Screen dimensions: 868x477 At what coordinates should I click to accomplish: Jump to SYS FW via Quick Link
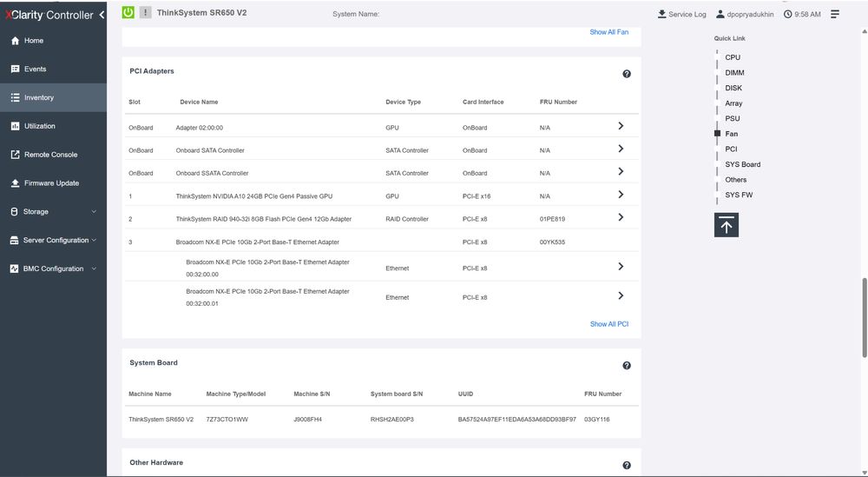pos(739,195)
